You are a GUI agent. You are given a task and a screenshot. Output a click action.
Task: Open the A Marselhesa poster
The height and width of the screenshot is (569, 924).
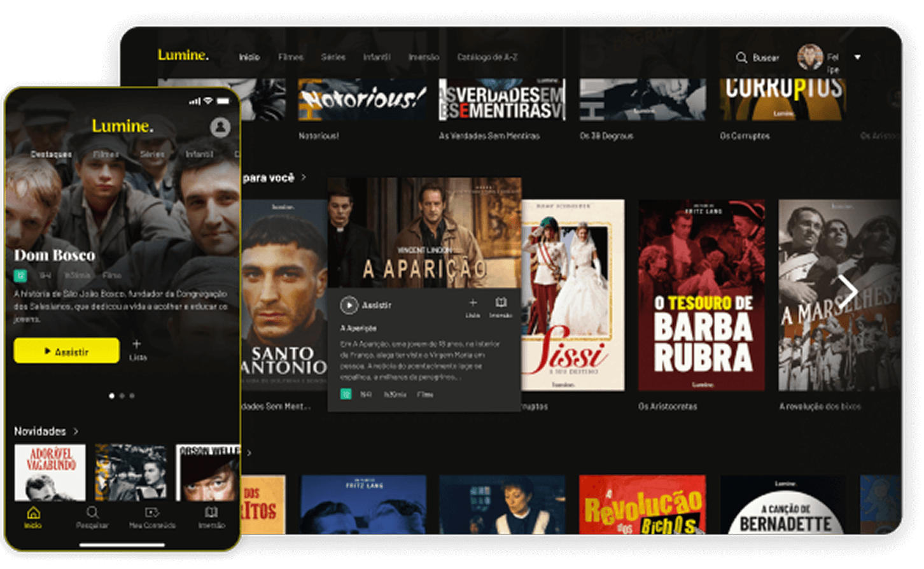(839, 295)
